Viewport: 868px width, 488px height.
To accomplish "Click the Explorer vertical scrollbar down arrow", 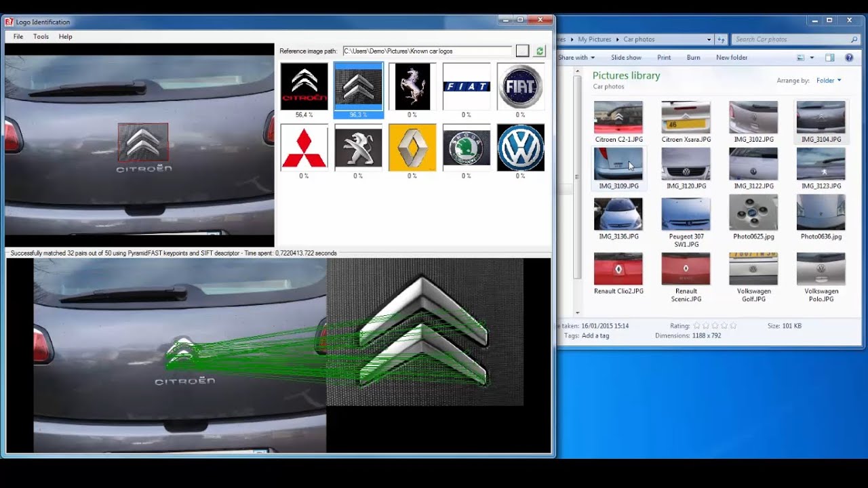I will click(x=578, y=313).
